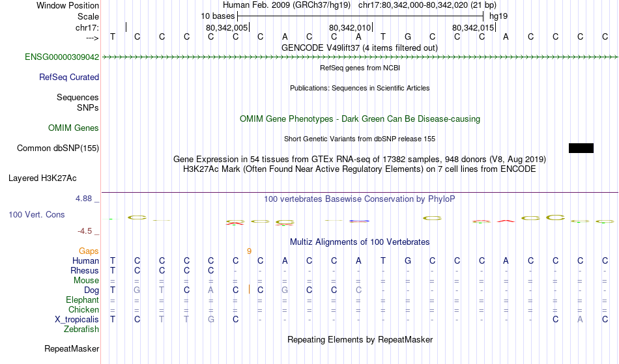This screenshot has width=619, height=364.
Task: Click the X_tropicalis species row label
Action: pyautogui.click(x=77, y=320)
